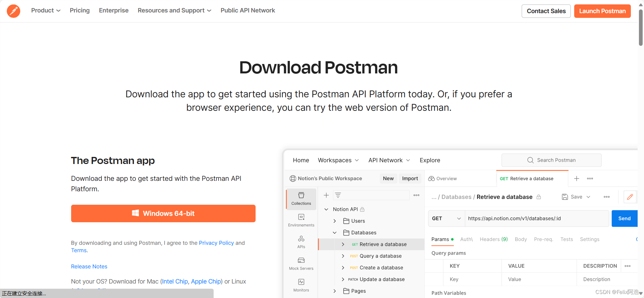Click Explore in the app preview

(x=430, y=160)
